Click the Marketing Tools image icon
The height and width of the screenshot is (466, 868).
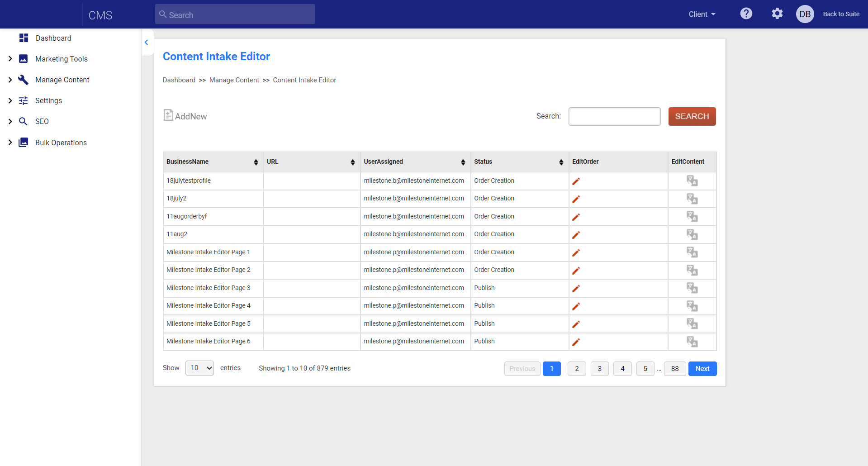(x=23, y=59)
